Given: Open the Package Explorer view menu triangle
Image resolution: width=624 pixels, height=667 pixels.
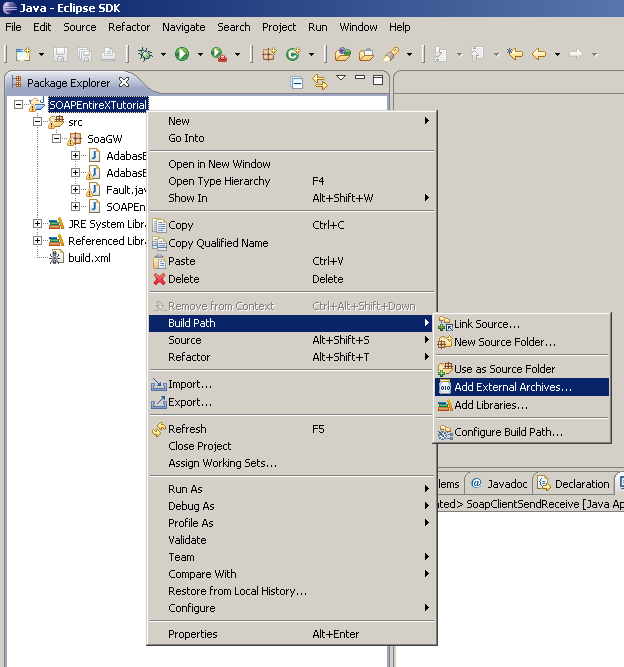Looking at the screenshot, I should (x=341, y=78).
